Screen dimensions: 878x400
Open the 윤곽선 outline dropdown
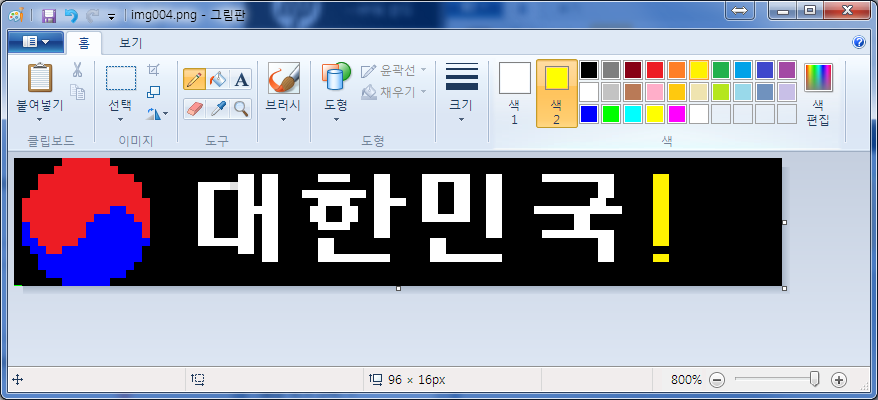point(394,70)
